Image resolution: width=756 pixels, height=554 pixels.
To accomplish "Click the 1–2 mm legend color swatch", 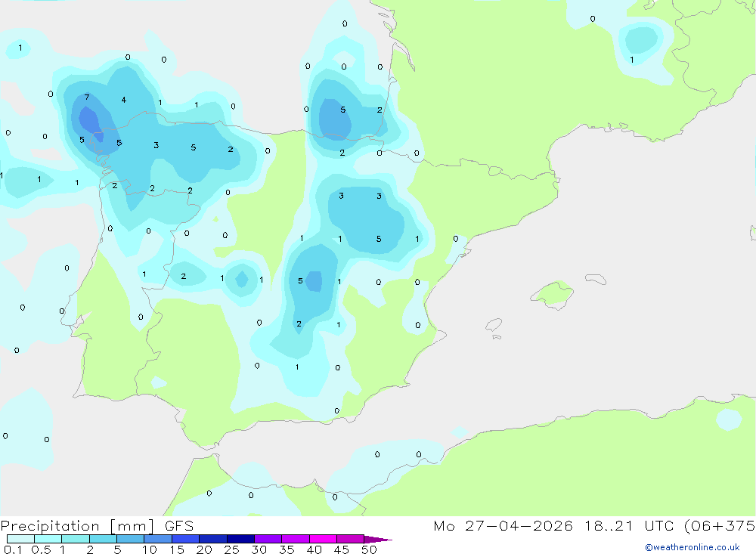I will pos(76,539).
